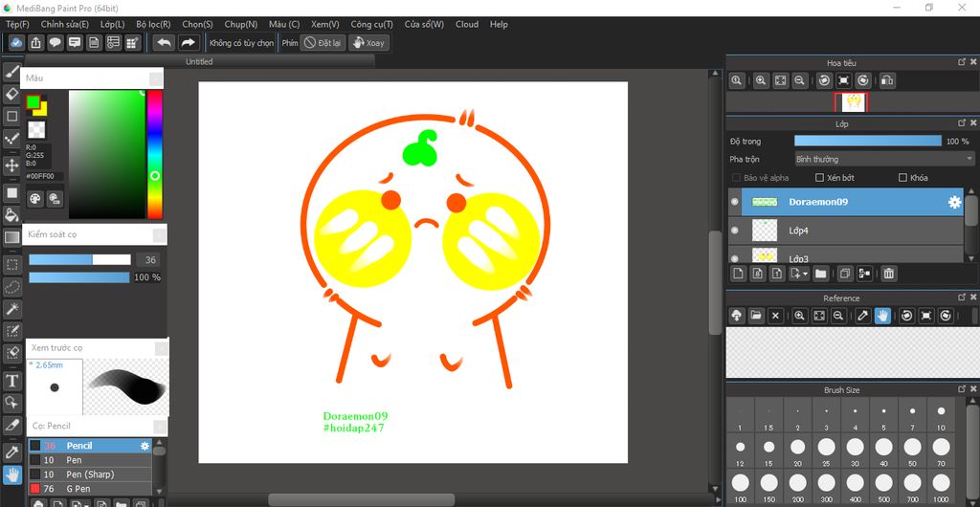Click the Xoay rotate button
This screenshot has width=980, height=507.
tap(369, 42)
